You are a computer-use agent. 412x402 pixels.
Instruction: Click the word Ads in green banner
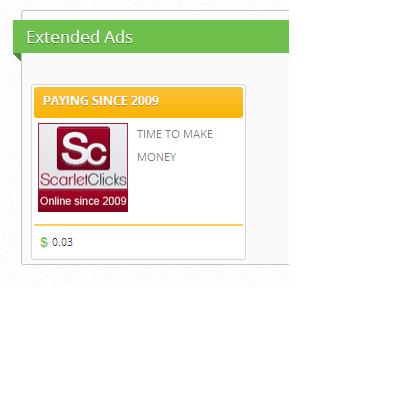click(x=118, y=37)
